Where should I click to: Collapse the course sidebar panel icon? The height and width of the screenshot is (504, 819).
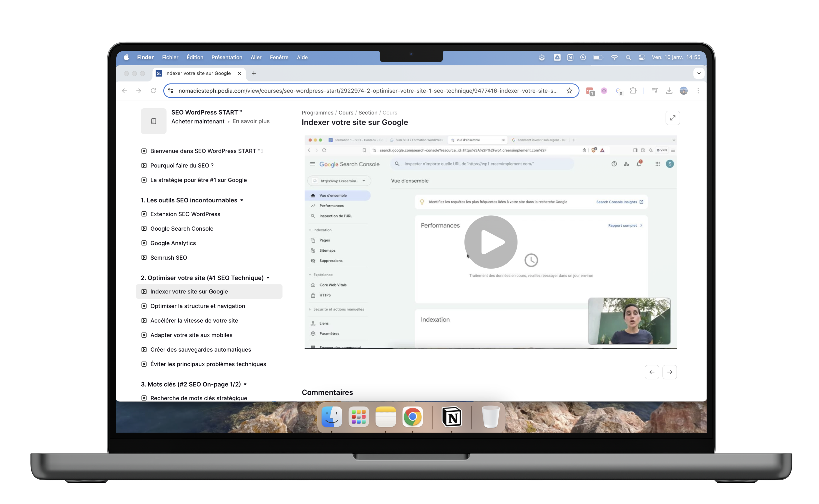[x=153, y=121]
